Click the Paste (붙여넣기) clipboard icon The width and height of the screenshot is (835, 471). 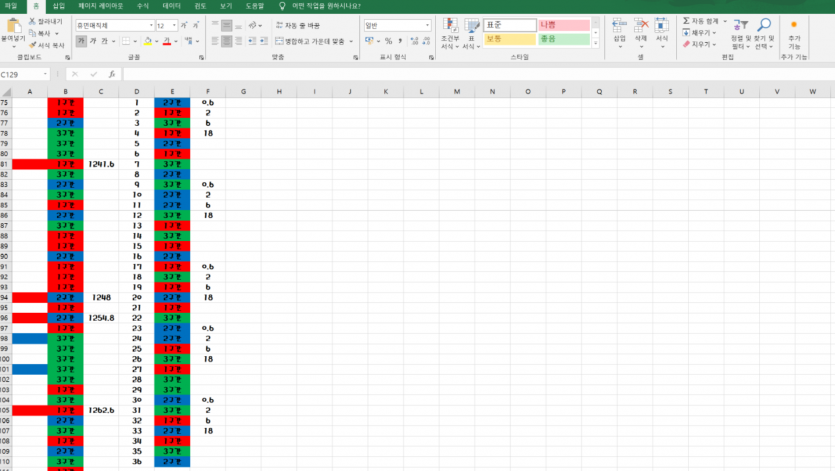[x=13, y=26]
